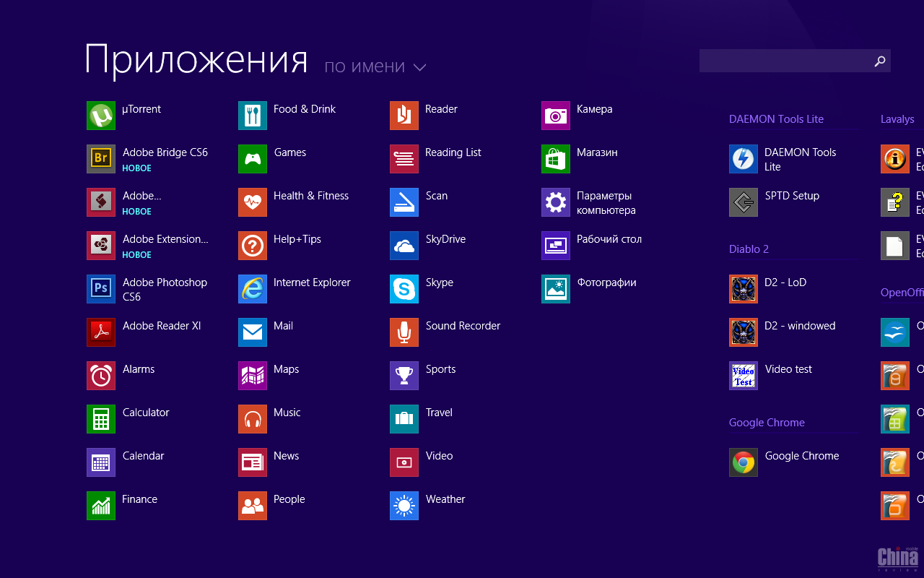Screen dimensions: 924x578
Task: Click the 'Sound Recorder' label
Action: (x=463, y=326)
